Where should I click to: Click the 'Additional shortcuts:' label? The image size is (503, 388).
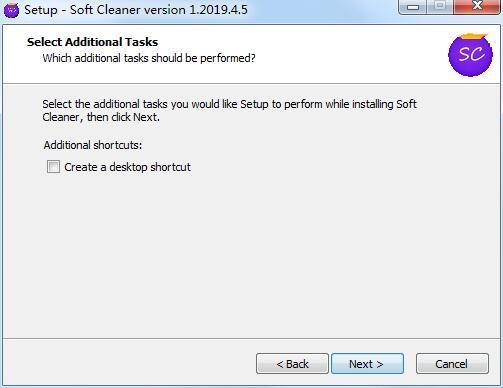(x=93, y=145)
